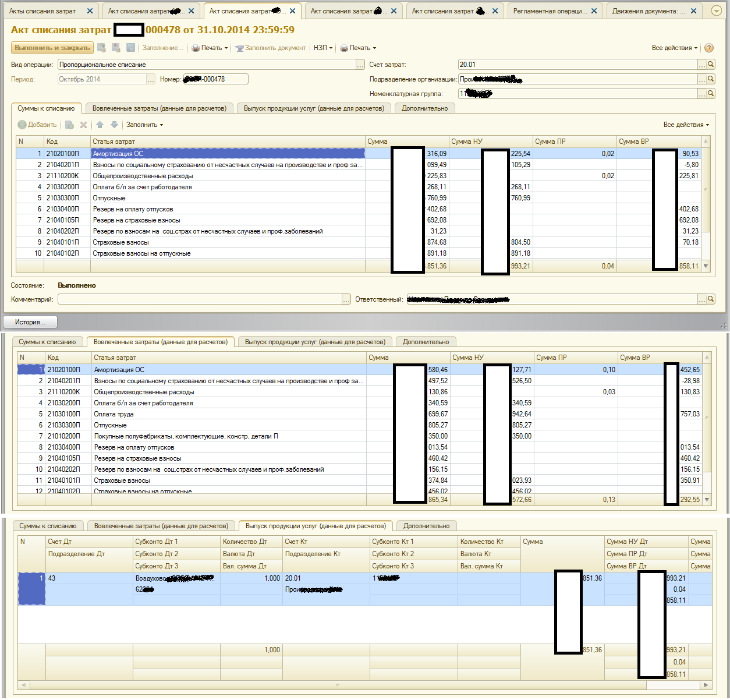Click the move row up arrow icon
The width and height of the screenshot is (730, 700).
pyautogui.click(x=100, y=125)
